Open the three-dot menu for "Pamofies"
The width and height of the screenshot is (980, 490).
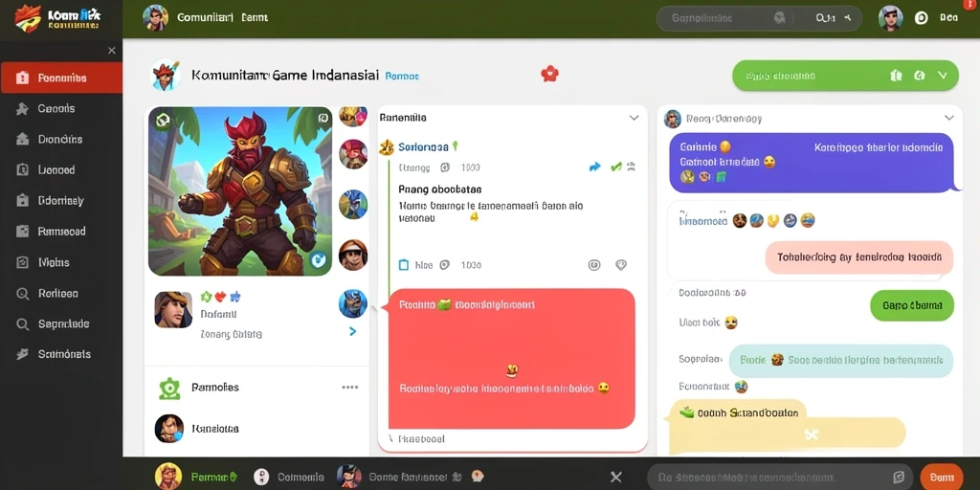pyautogui.click(x=350, y=388)
